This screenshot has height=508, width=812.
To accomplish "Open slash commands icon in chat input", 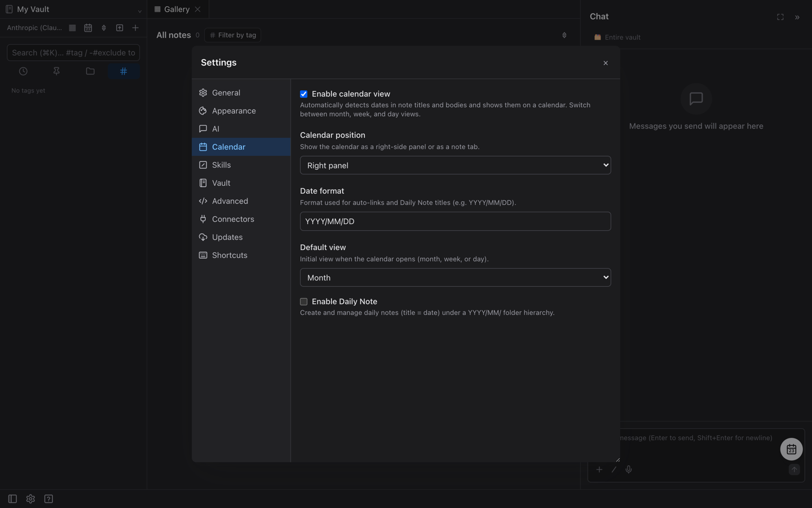I will 614,470.
